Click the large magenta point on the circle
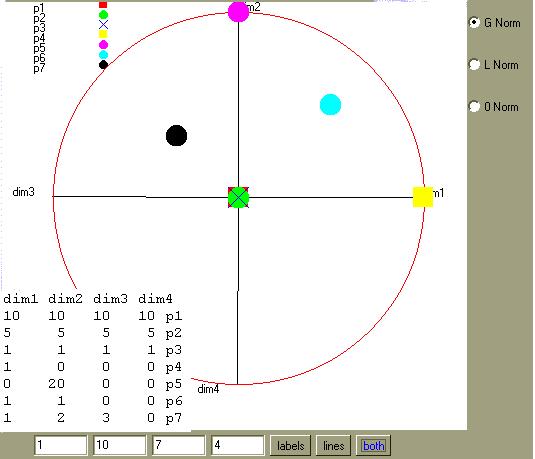The height and width of the screenshot is (459, 535). [238, 11]
